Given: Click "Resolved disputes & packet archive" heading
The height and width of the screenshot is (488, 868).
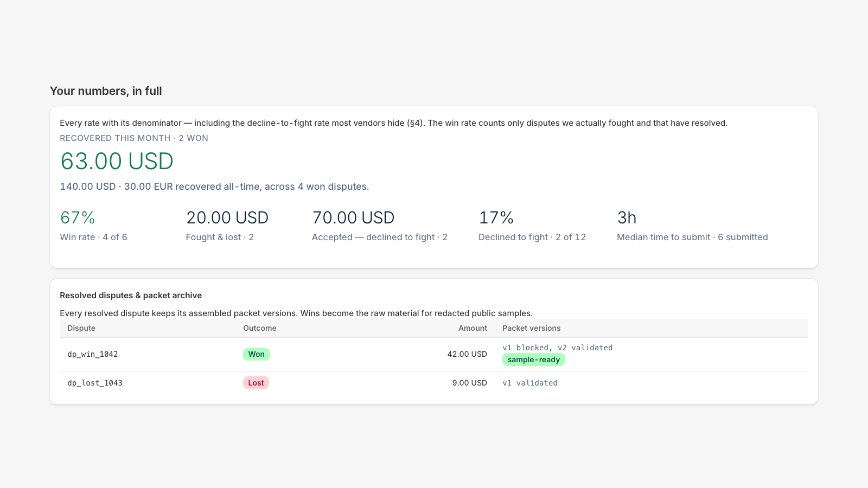Looking at the screenshot, I should [131, 296].
